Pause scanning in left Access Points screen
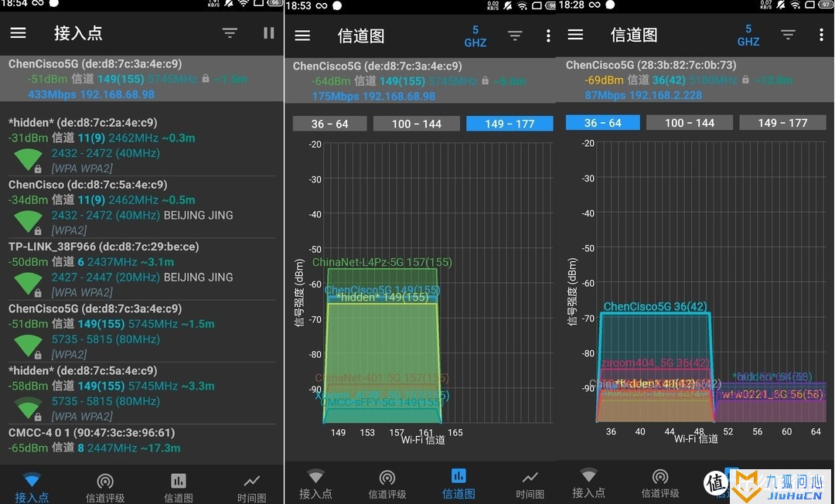835x504 pixels. click(269, 33)
